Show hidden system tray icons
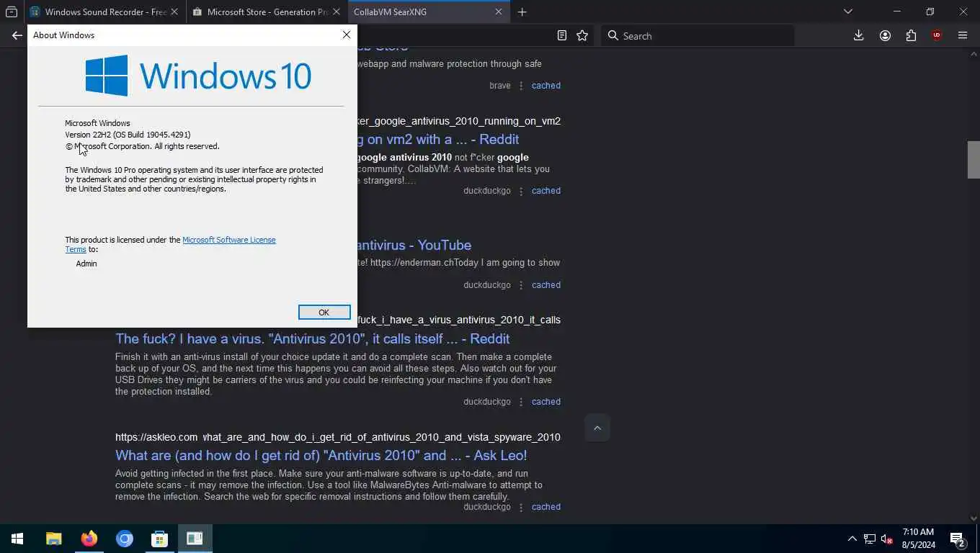Viewport: 980px width, 553px height. point(852,539)
